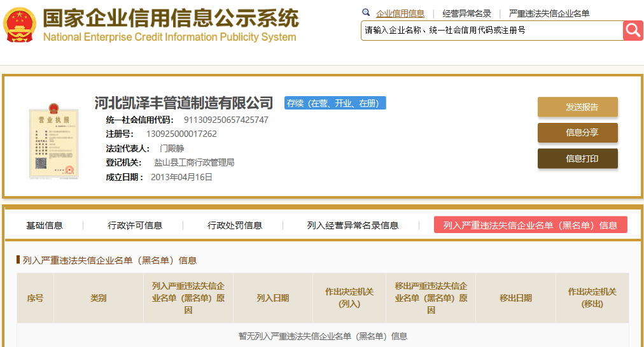The image size is (644, 347).
Task: Click the 国家企业信用信息公示系统 site title
Action: coord(171,18)
